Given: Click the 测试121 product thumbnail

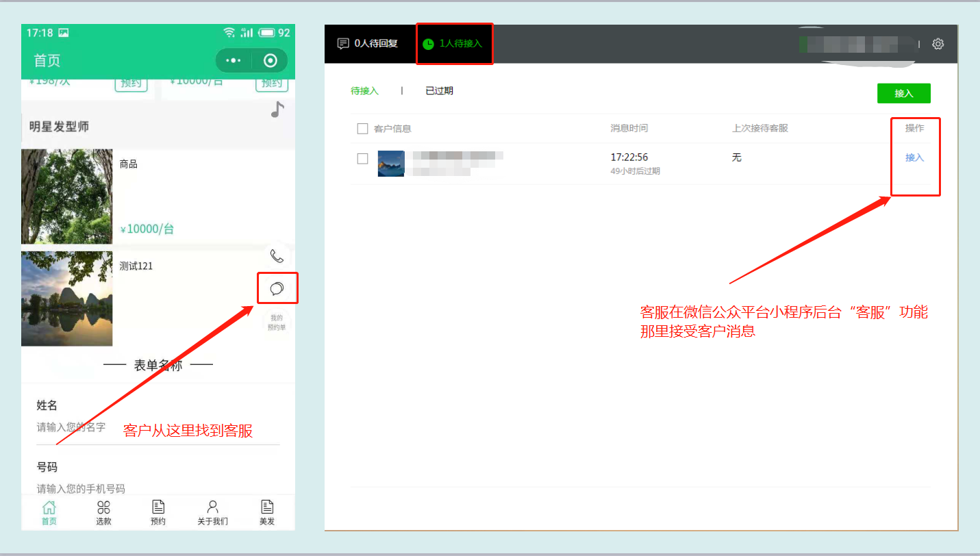Looking at the screenshot, I should [x=66, y=299].
